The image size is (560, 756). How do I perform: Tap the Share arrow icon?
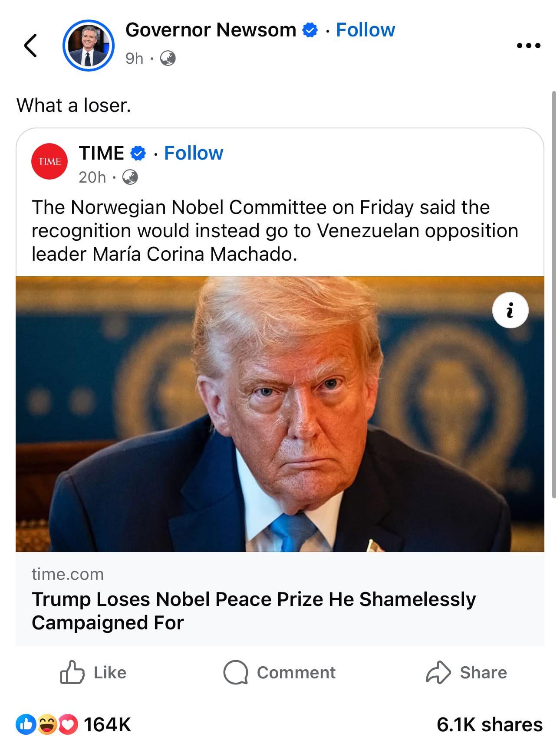pyautogui.click(x=438, y=672)
